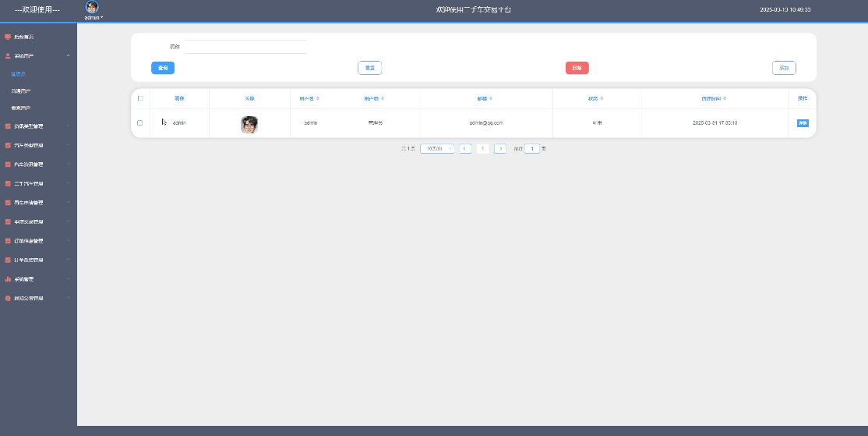Click the admin avatar in the top header
868x436 pixels.
[x=93, y=7]
